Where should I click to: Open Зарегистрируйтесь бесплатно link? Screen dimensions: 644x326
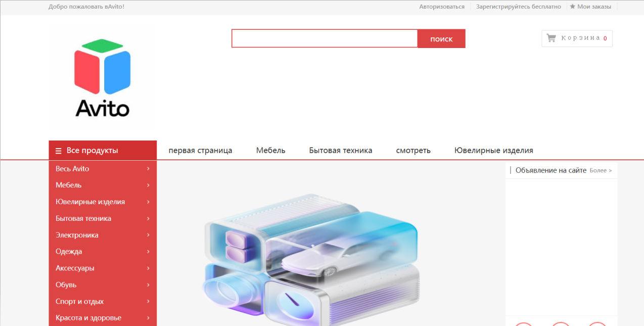pos(519,7)
